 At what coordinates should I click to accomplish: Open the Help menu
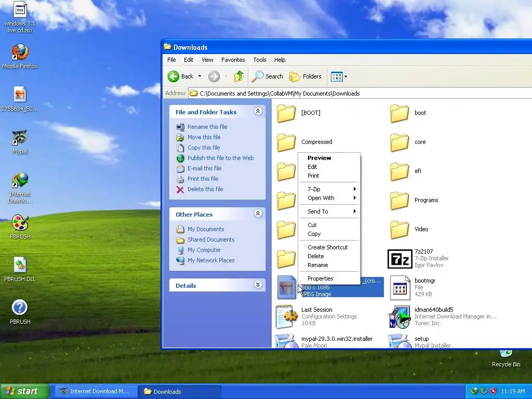click(280, 60)
